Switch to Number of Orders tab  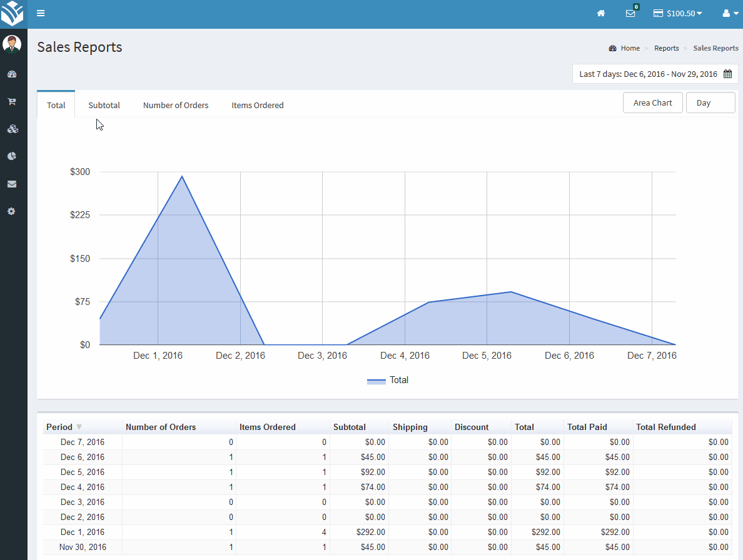(x=176, y=105)
